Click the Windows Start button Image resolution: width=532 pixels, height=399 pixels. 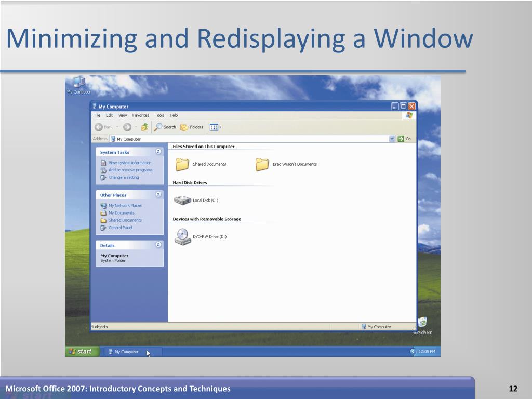click(83, 352)
